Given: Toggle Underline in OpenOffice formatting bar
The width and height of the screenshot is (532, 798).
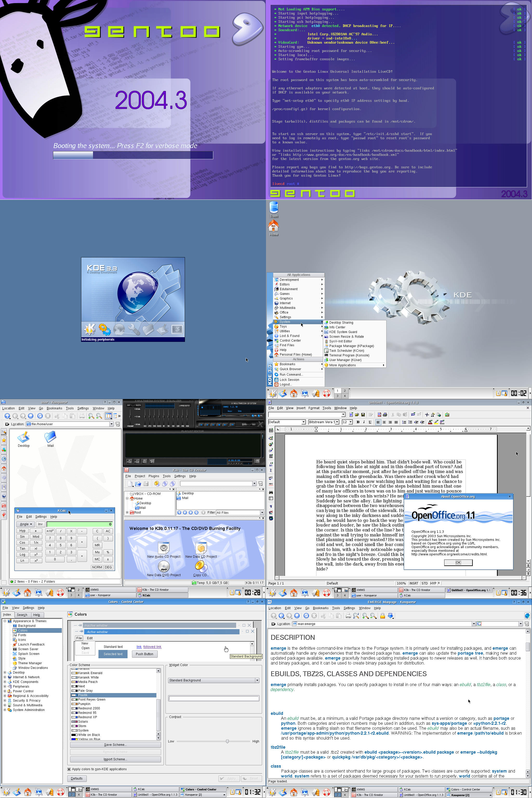Looking at the screenshot, I should [370, 422].
